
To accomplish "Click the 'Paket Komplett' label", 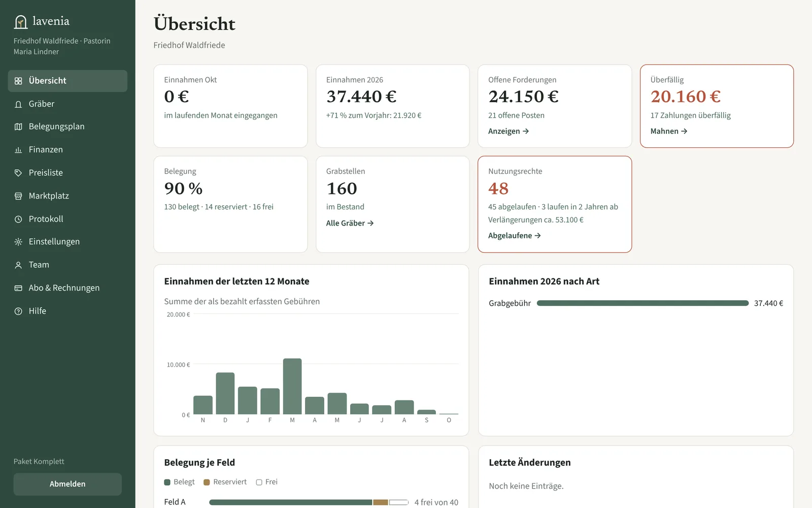I will 39,461.
